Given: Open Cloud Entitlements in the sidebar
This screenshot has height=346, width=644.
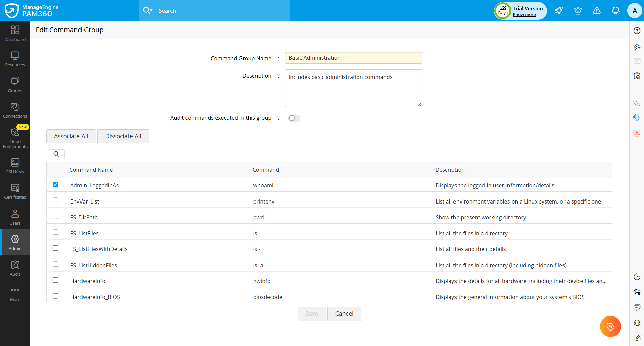Looking at the screenshot, I should click(15, 138).
